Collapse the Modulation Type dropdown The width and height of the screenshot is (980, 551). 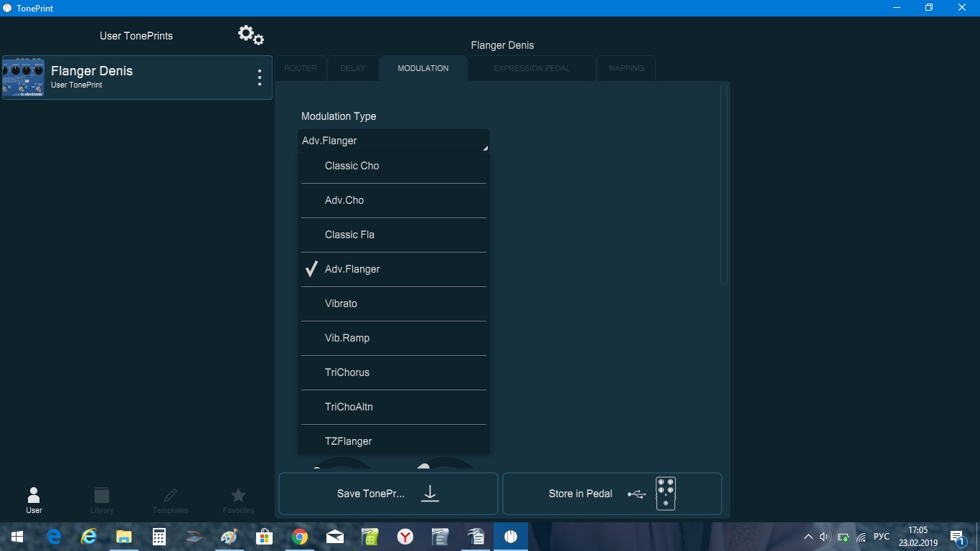pos(394,141)
